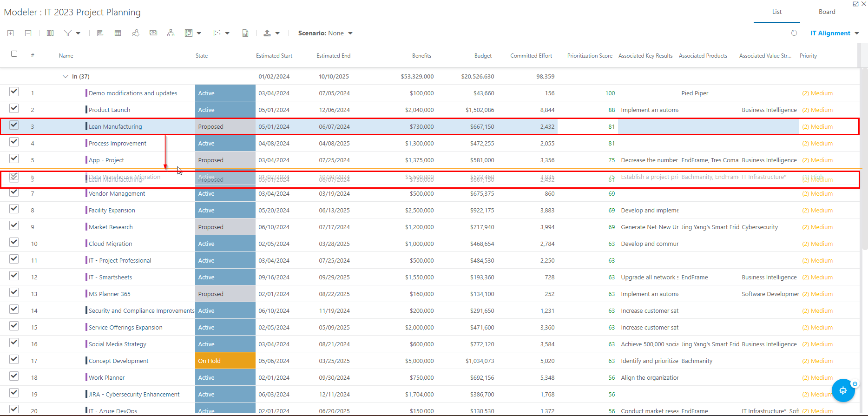Screen dimensions: 868x416
Task: Open the chat assistant floating button
Action: point(843,390)
